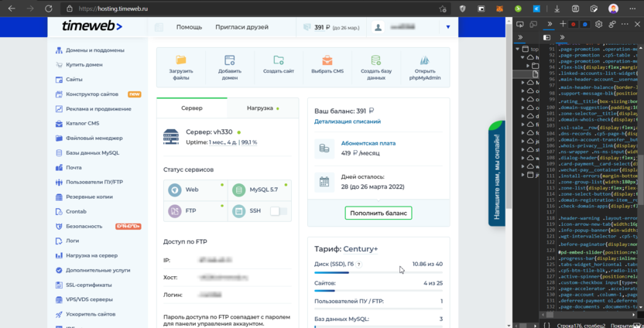
Task: Click the Загрузить файлы folder icon
Action: 180,60
